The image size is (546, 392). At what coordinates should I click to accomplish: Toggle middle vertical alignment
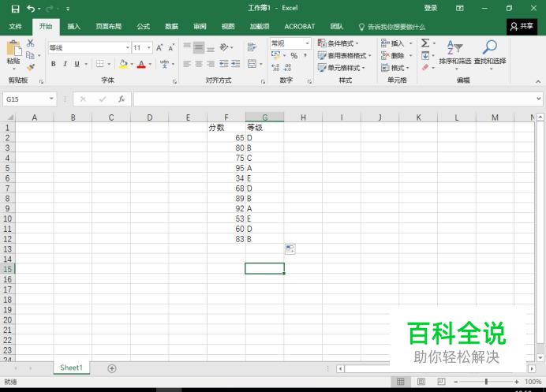[x=199, y=47]
